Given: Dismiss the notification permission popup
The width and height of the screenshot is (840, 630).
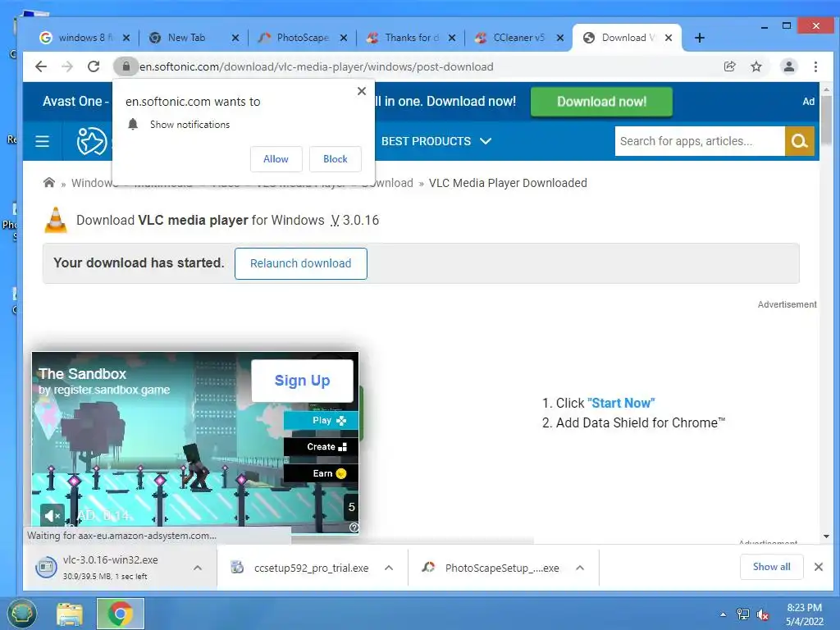Looking at the screenshot, I should pyautogui.click(x=362, y=91).
